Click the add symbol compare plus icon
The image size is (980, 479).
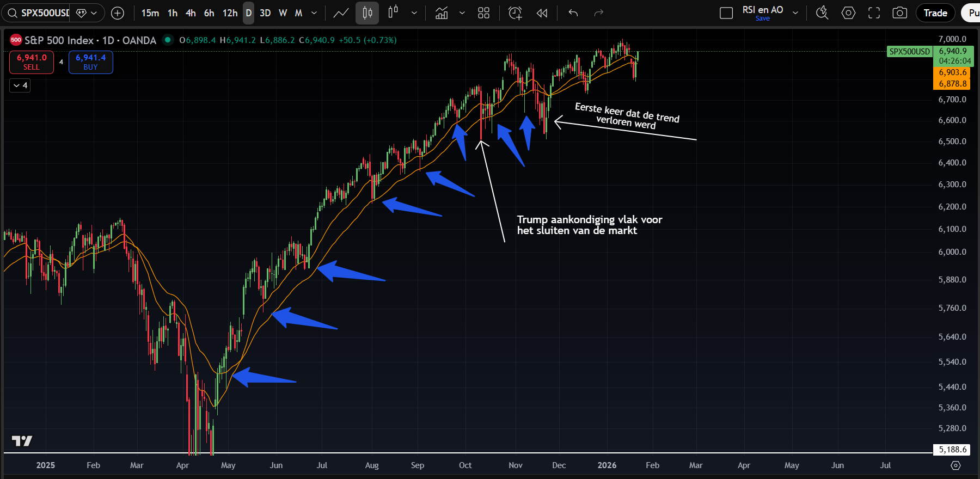118,13
